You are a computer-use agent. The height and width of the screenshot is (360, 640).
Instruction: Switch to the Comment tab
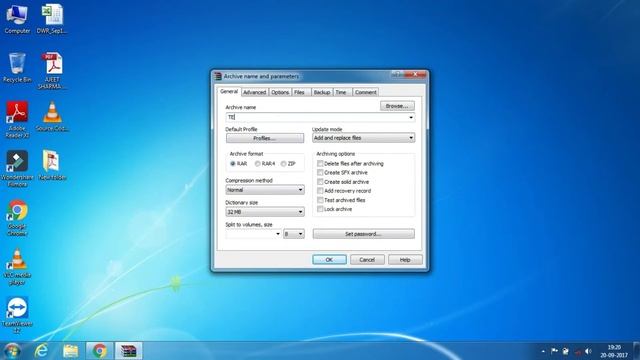click(365, 92)
